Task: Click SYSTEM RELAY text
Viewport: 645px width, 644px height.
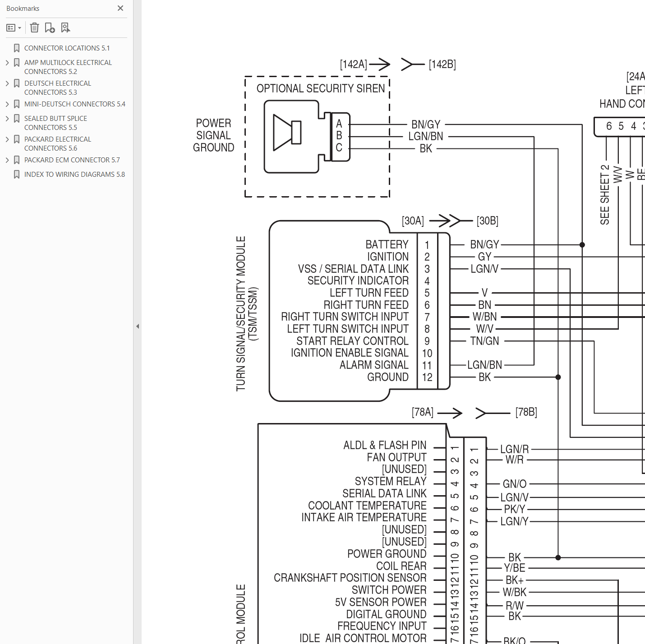Action: 391,481
